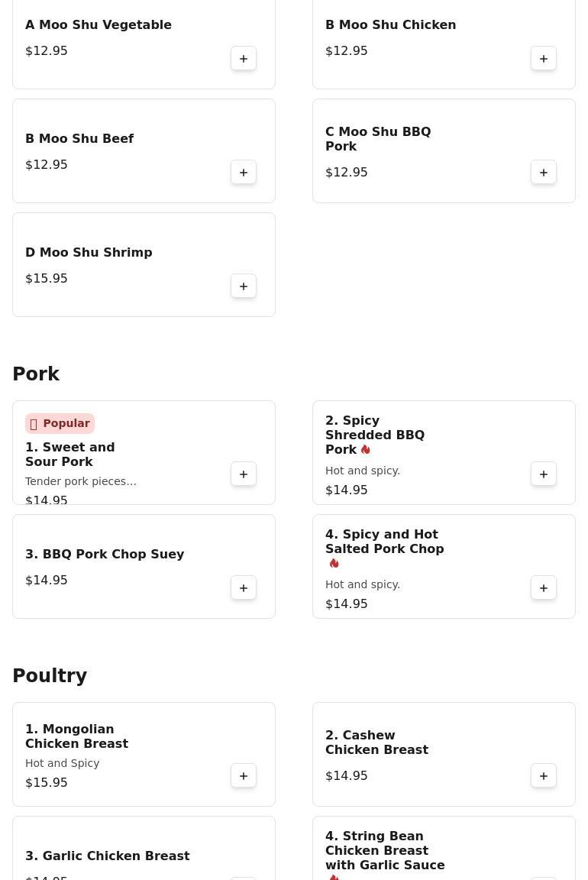Add A Moo Shu Vegetable to cart
Viewport: 588px width, 880px height.
[x=244, y=58]
